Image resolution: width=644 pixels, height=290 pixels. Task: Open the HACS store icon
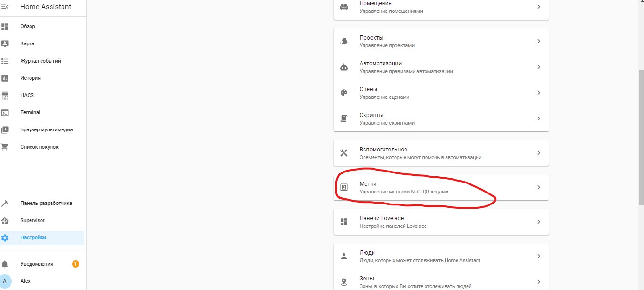[5, 95]
